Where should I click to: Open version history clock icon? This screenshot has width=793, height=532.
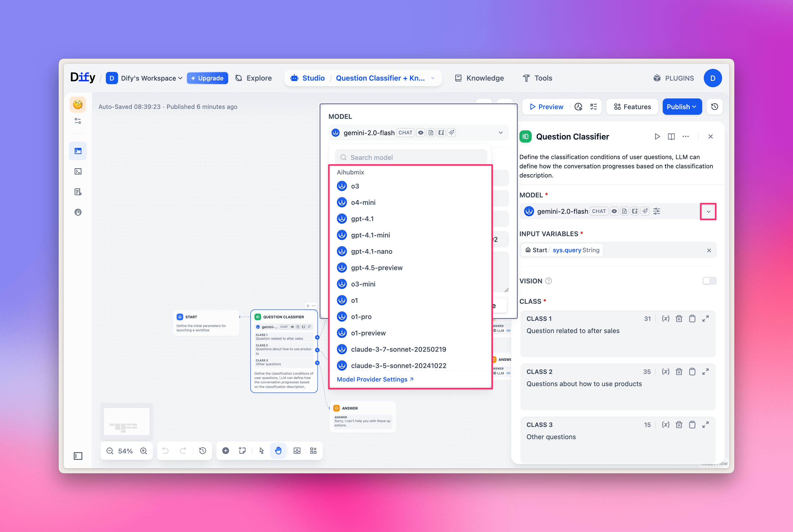715,107
